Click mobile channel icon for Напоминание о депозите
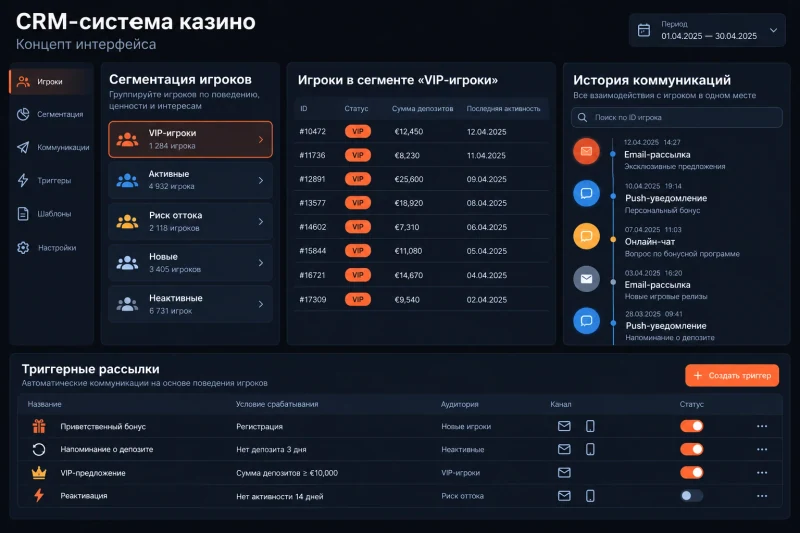Screen dimensions: 800x533 tap(590, 449)
